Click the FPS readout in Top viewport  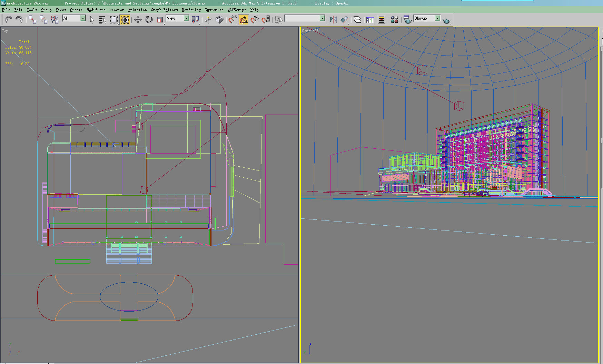click(17, 64)
